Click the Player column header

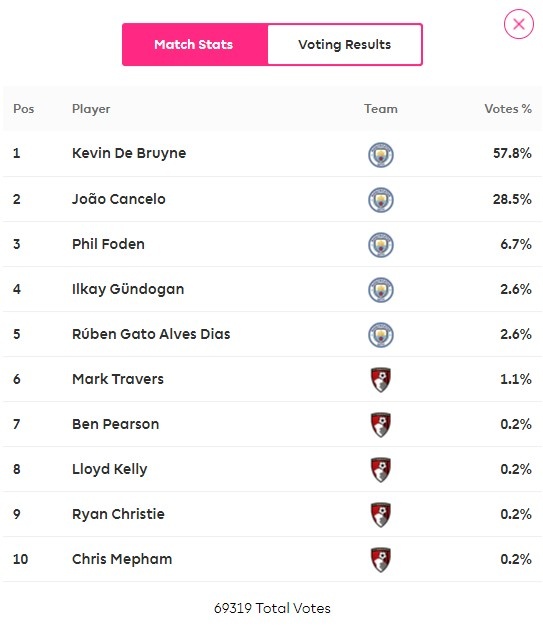(91, 109)
